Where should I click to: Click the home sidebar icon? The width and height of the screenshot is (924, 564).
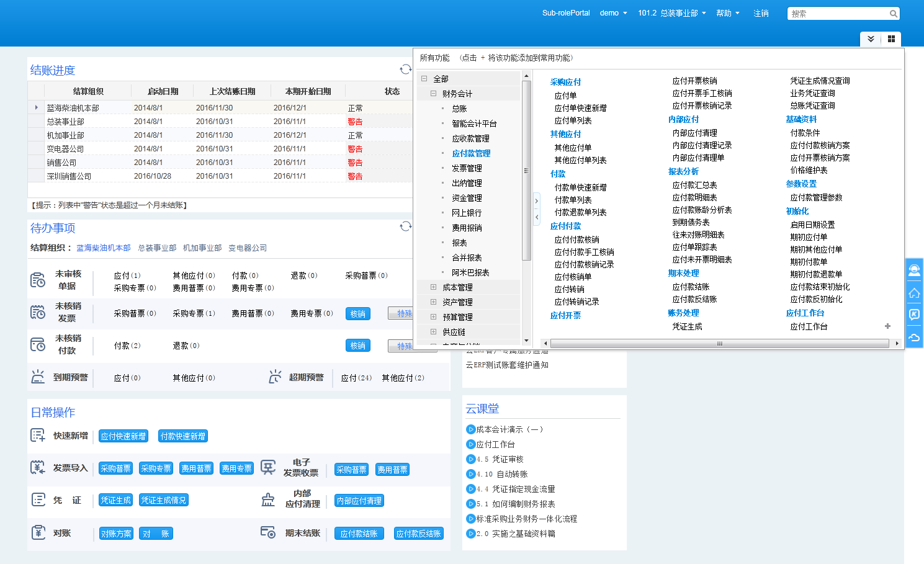(914, 293)
